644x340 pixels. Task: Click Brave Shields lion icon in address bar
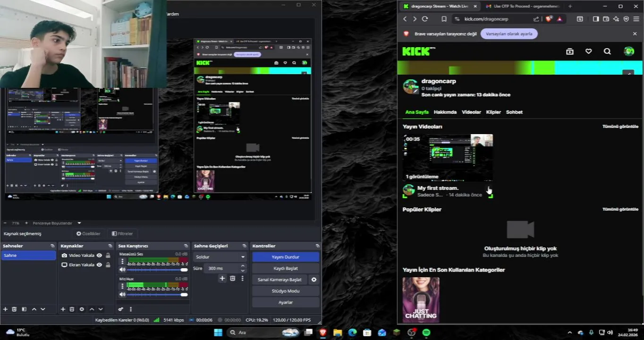pos(549,19)
